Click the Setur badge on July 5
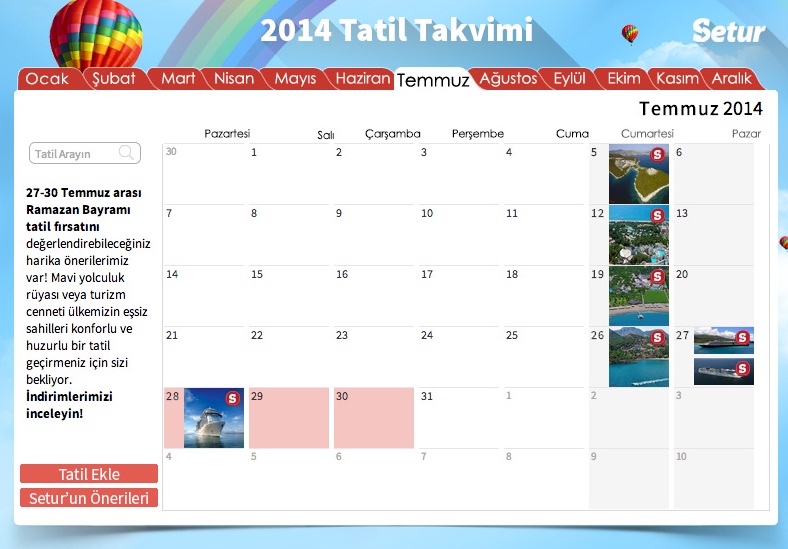788x549 pixels. click(658, 154)
